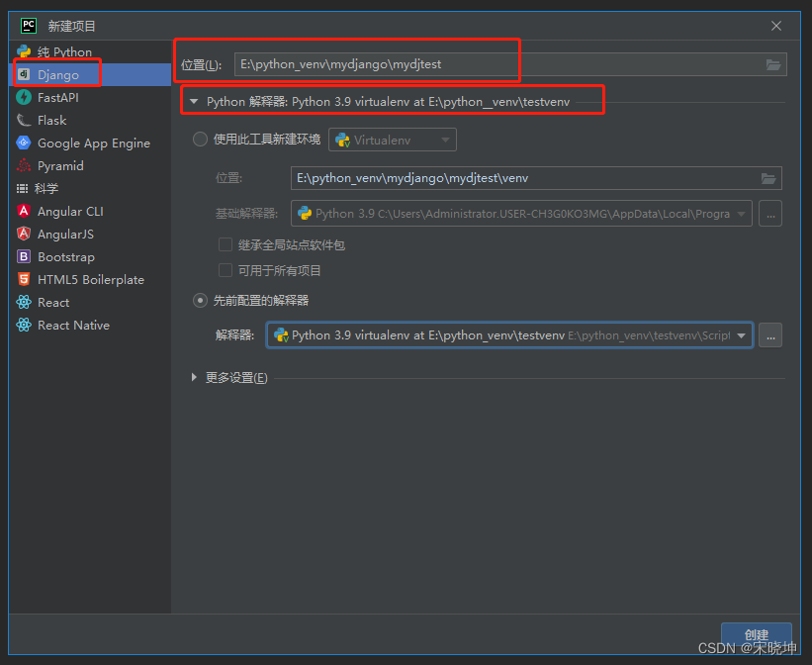Select the Bootstrap list entry
The width and height of the screenshot is (812, 665).
pyautogui.click(x=90, y=257)
